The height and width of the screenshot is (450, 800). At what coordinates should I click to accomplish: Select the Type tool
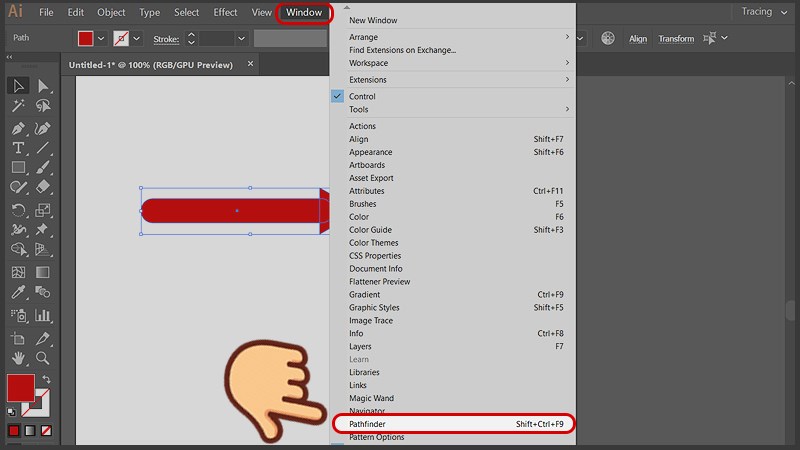(18, 148)
